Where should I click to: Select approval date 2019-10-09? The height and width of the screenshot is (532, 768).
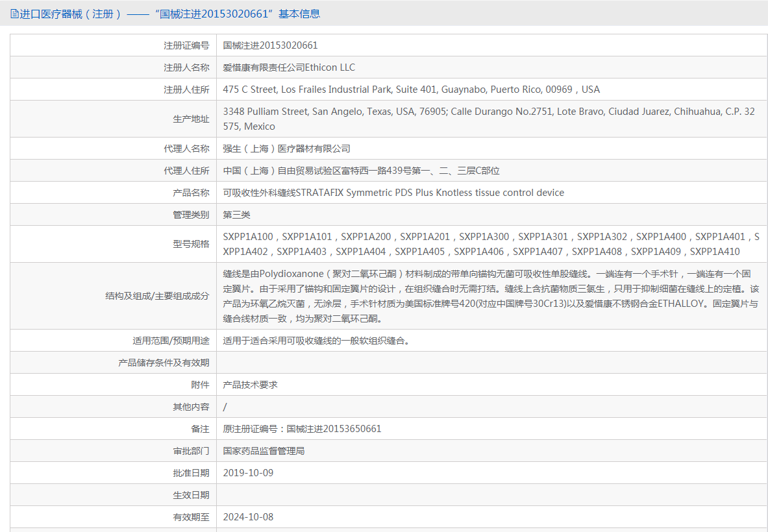[248, 472]
